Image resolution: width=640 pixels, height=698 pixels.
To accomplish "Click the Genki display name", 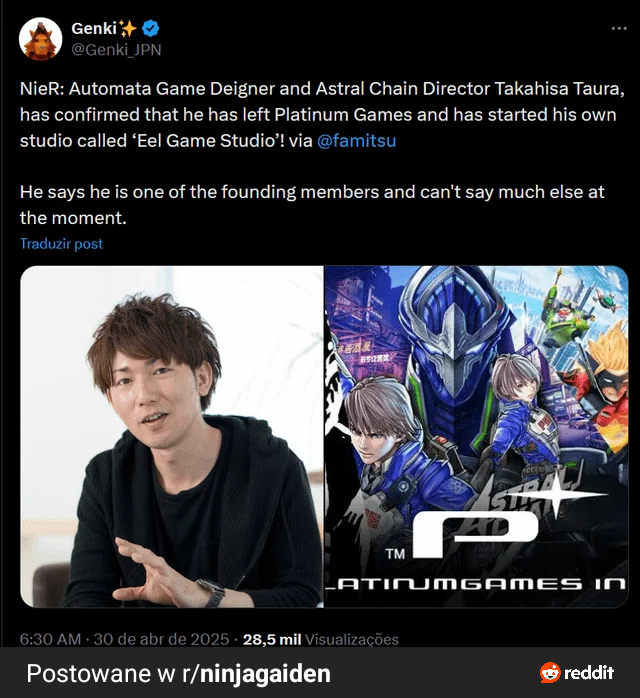I will [x=94, y=28].
